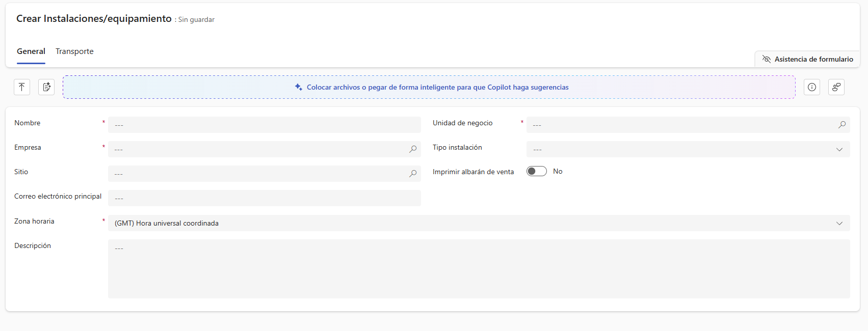Viewport: 868px width, 331px height.
Task: Click the Empresa lookup search icon
Action: click(x=413, y=149)
